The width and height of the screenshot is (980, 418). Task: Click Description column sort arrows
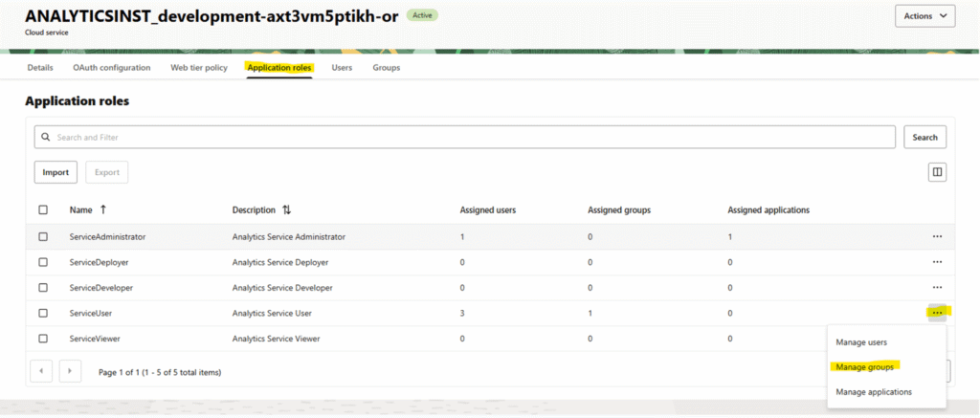tap(285, 209)
